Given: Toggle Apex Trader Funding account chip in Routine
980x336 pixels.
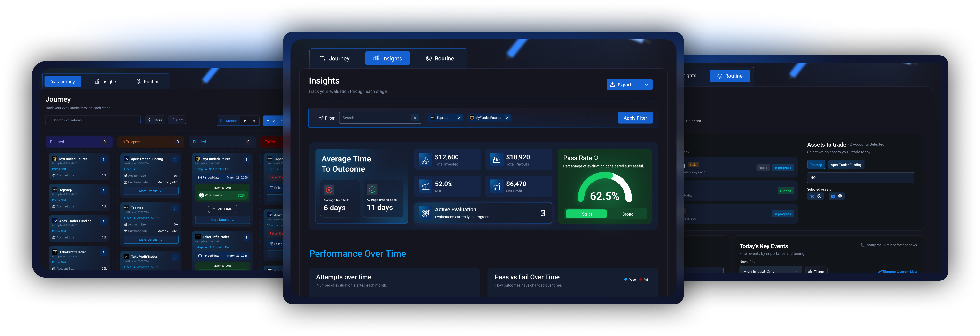Looking at the screenshot, I should (846, 165).
